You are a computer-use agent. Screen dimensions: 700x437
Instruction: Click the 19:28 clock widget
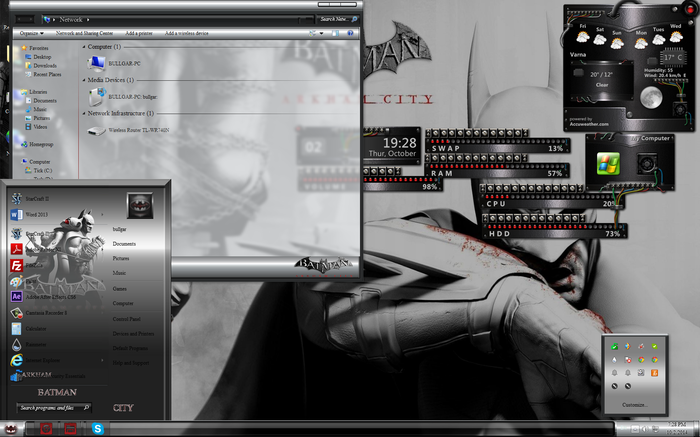click(x=393, y=147)
